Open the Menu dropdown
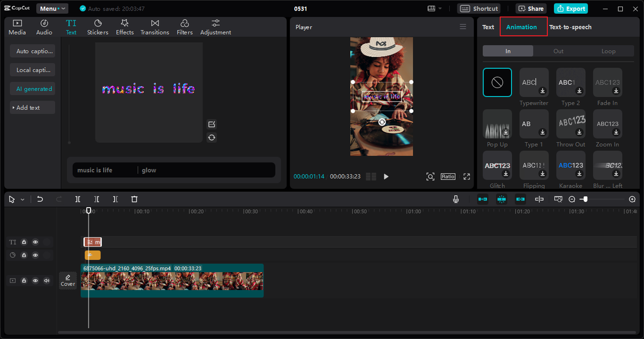This screenshot has width=644, height=339. pos(52,9)
